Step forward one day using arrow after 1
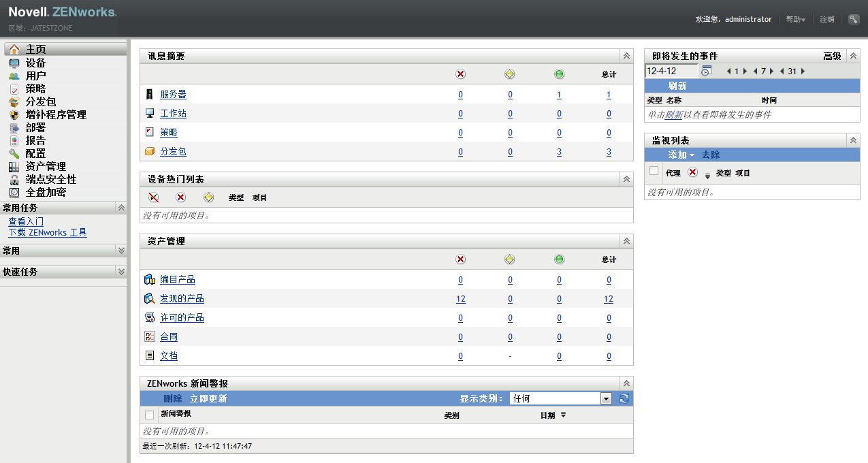Image resolution: width=868 pixels, height=463 pixels. [x=745, y=71]
